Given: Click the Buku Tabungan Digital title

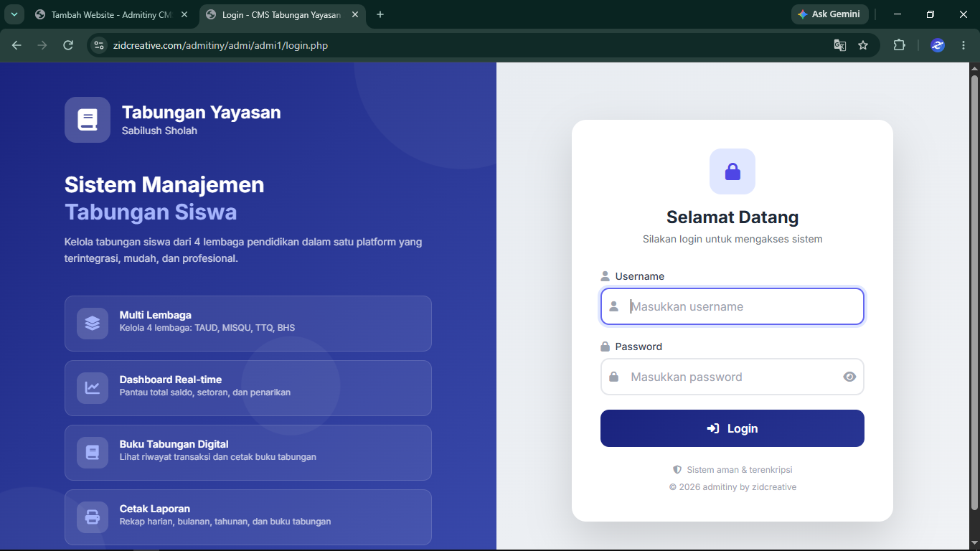Looking at the screenshot, I should (x=174, y=444).
